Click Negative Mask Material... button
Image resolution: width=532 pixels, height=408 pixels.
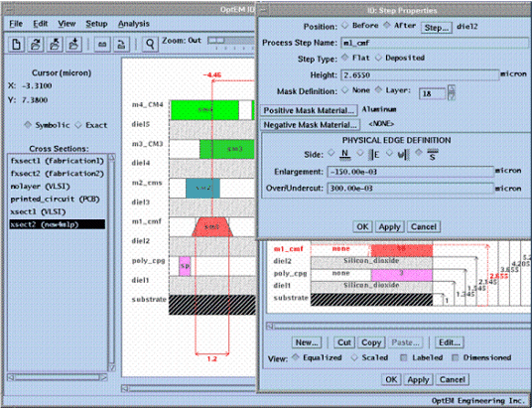pyautogui.click(x=310, y=124)
